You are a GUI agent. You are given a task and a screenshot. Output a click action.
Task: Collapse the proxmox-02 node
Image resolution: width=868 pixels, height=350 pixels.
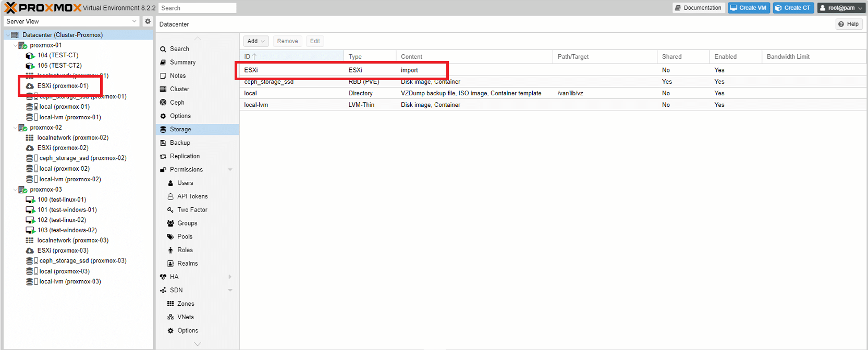pyautogui.click(x=15, y=128)
